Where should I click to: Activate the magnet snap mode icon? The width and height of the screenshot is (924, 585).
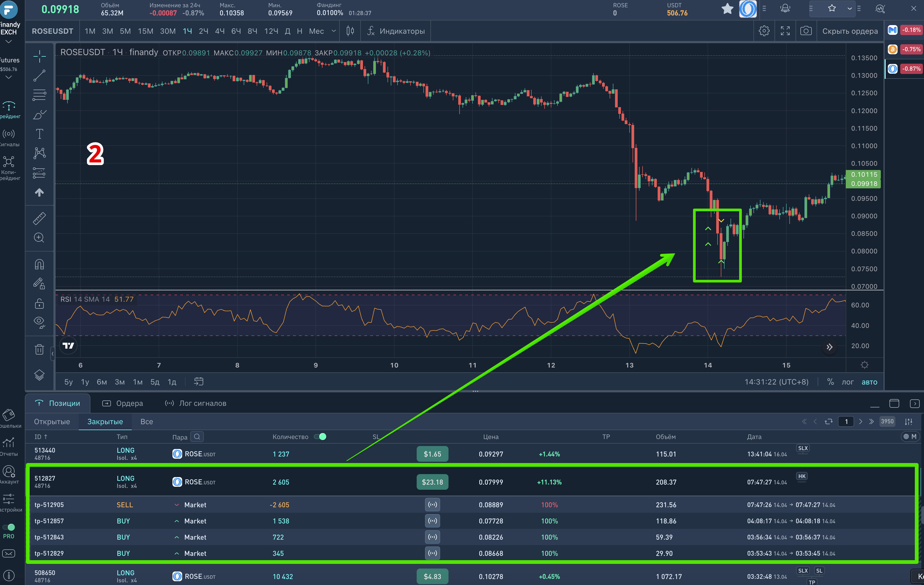[39, 264]
